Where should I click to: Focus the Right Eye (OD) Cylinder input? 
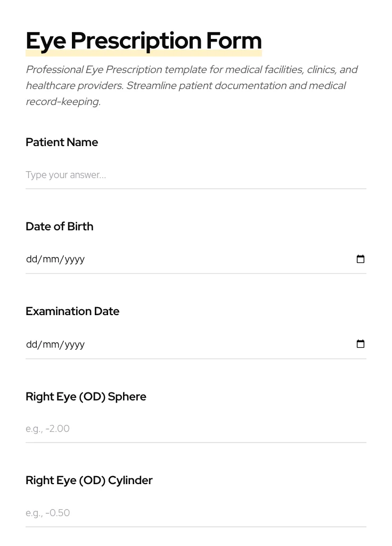coord(195,513)
